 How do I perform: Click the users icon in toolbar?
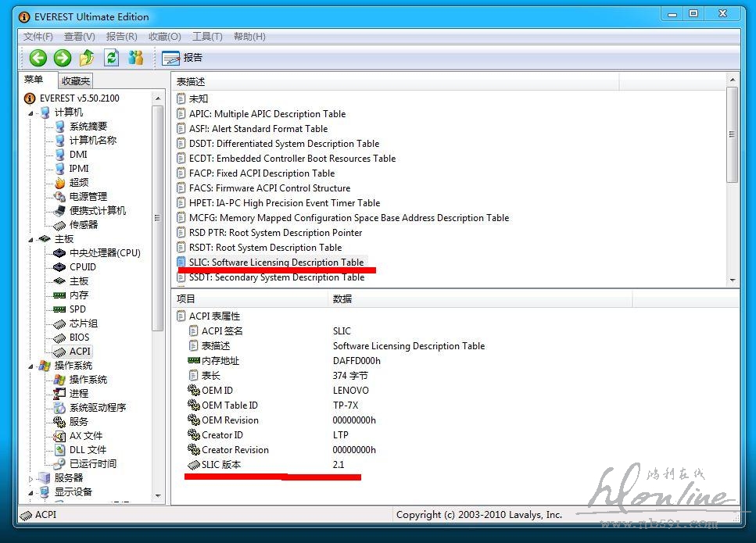[136, 57]
